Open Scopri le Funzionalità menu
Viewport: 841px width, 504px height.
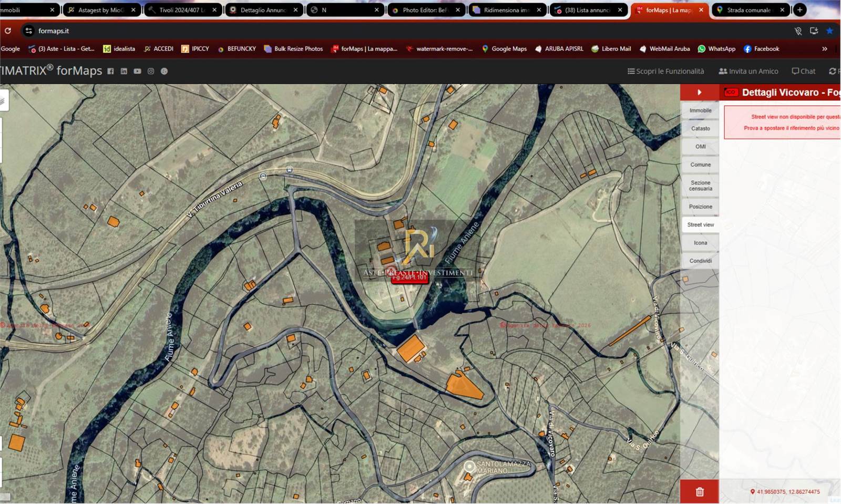pyautogui.click(x=665, y=71)
